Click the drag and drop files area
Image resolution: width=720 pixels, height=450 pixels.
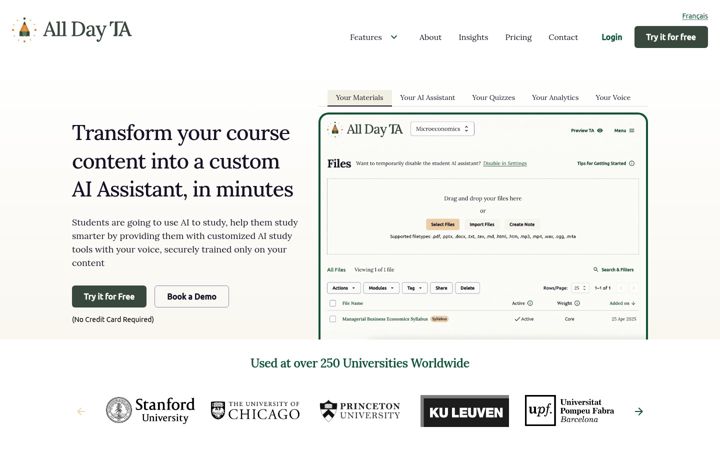coord(483,216)
